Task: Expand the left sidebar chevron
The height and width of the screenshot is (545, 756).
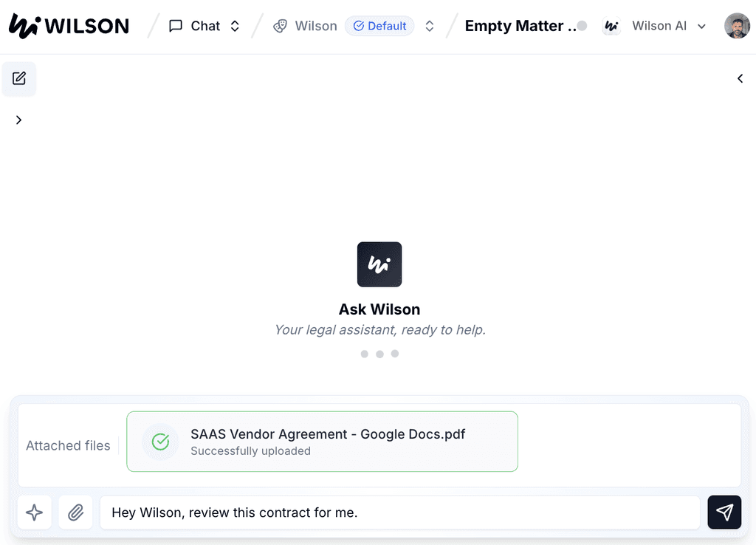Action: (18, 120)
